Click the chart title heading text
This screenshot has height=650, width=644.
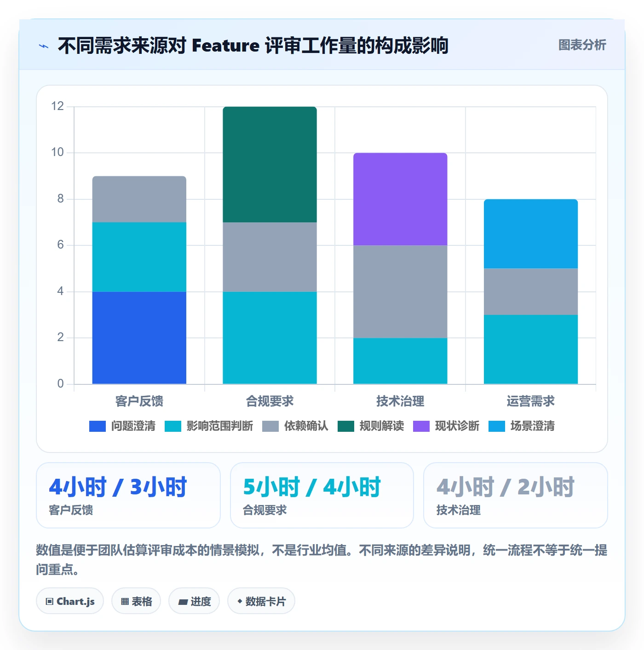click(253, 46)
